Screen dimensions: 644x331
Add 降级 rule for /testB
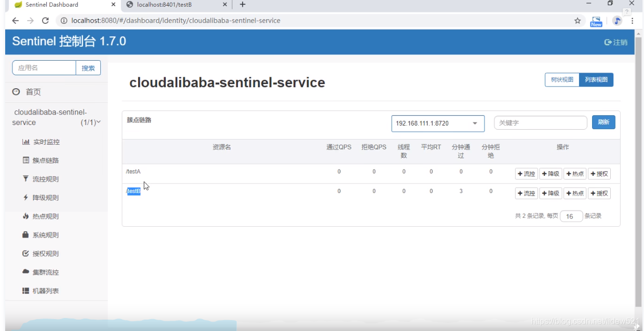coord(551,193)
